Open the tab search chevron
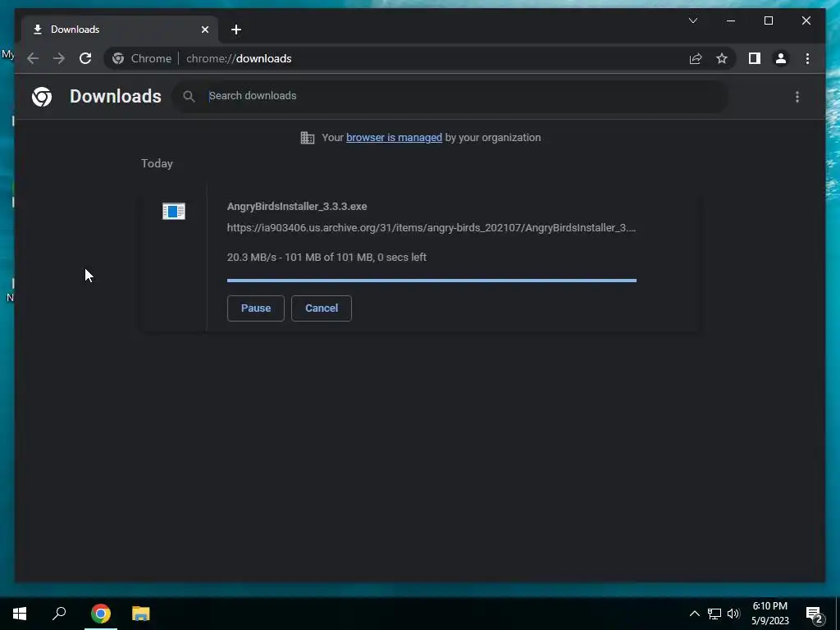The width and height of the screenshot is (840, 630). pos(692,21)
